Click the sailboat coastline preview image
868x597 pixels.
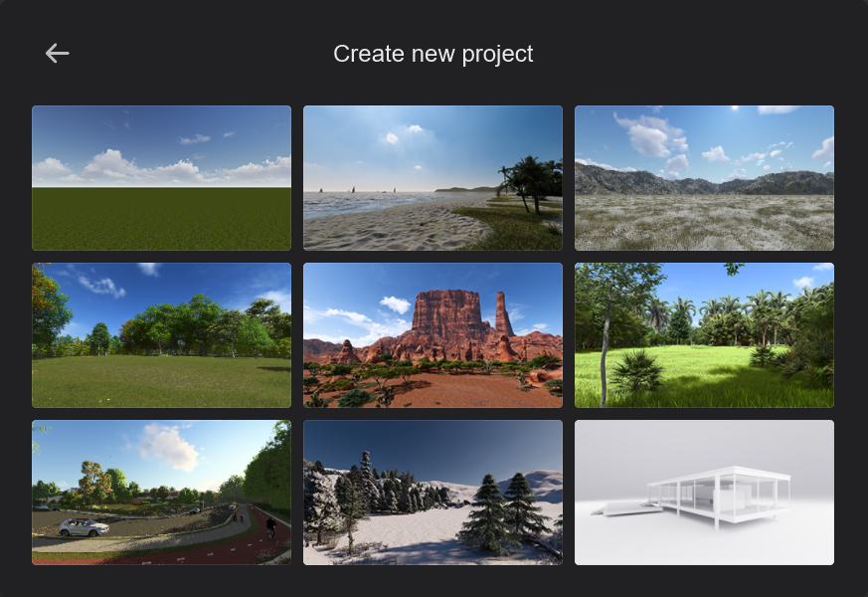(x=433, y=178)
